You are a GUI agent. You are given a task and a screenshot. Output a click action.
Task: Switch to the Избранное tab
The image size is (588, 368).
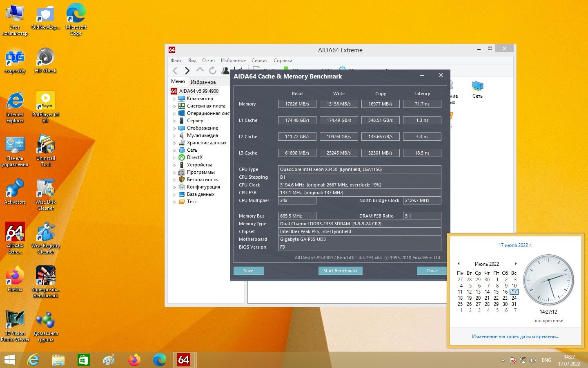203,82
